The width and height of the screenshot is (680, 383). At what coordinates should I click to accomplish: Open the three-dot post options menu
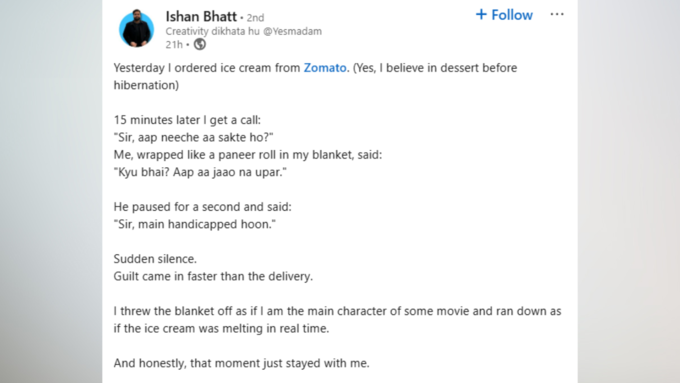click(557, 14)
